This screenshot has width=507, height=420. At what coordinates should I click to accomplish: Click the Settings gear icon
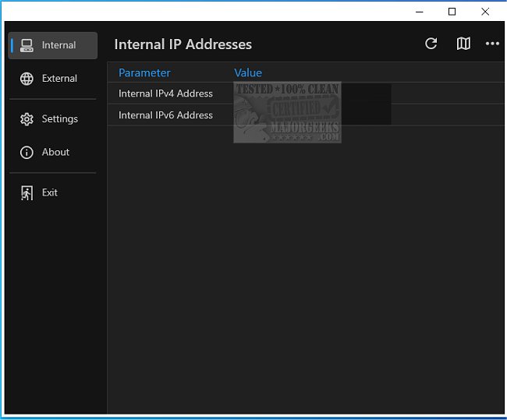(x=27, y=119)
